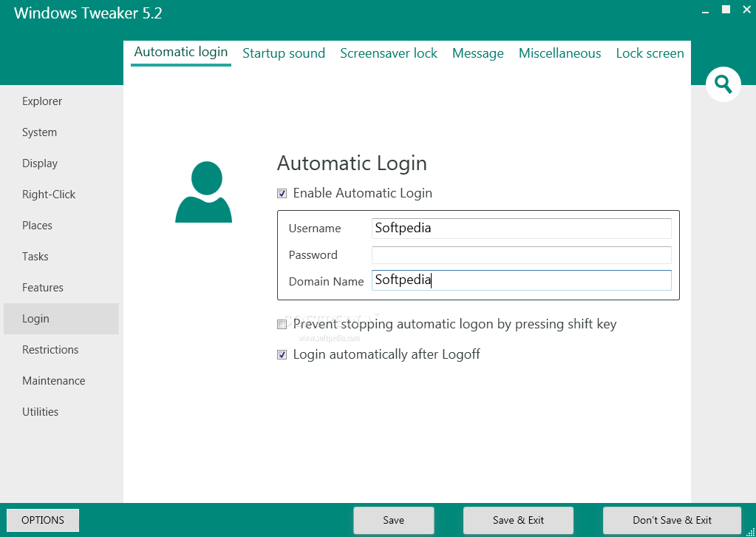The height and width of the screenshot is (537, 756).
Task: Select Utilities in the sidebar
Action: point(61,412)
